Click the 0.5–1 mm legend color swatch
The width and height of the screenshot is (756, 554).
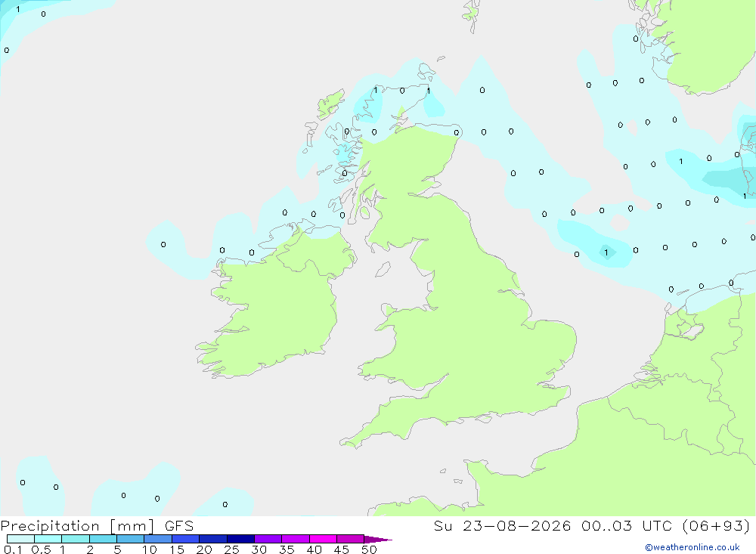tap(48, 539)
